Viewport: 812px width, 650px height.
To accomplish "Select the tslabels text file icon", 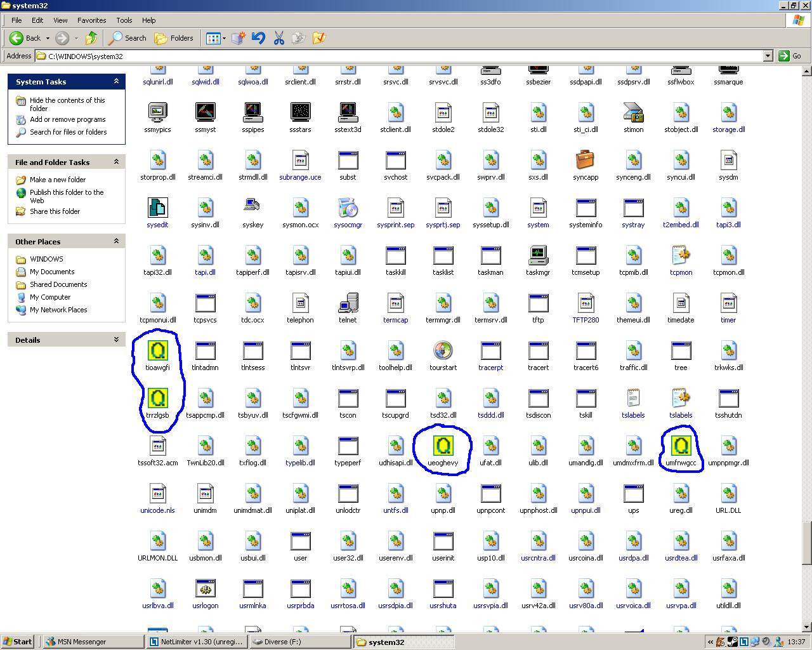I will tap(633, 398).
